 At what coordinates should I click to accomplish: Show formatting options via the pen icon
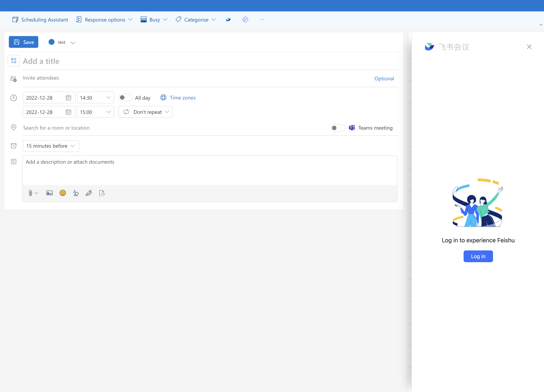89,193
